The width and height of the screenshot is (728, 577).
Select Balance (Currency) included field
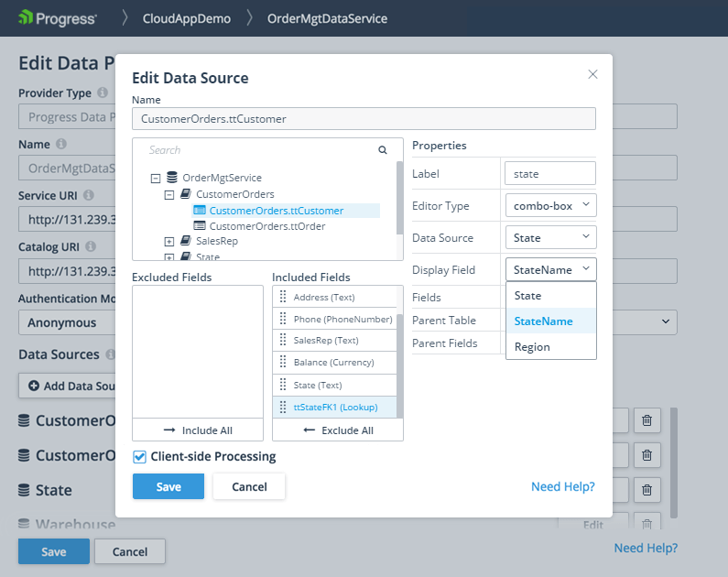335,362
